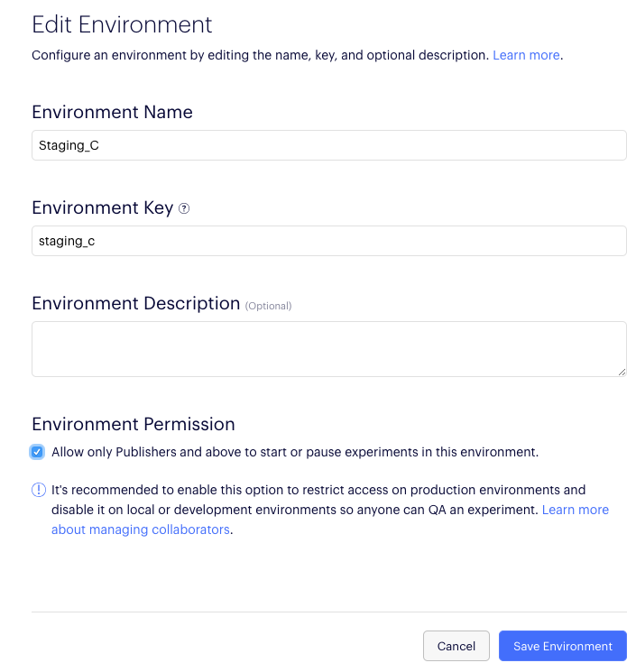Click the info icon beside the recommendation note
The height and width of the screenshot is (672, 636).
coord(38,490)
